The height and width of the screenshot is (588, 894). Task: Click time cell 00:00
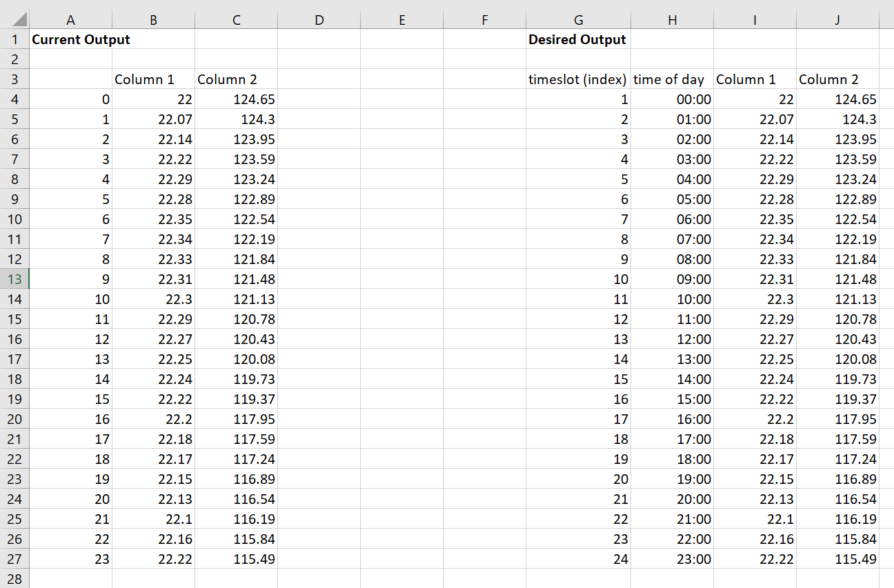click(672, 99)
